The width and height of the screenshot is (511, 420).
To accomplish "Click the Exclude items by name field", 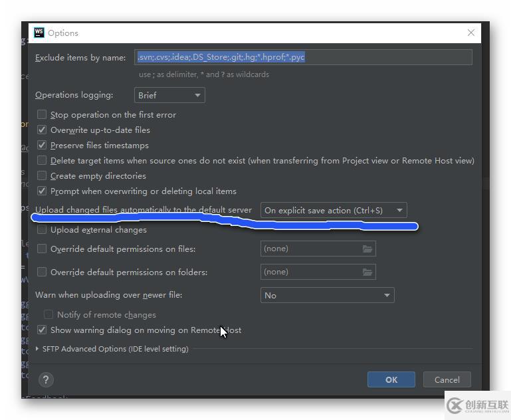I will pos(303,57).
